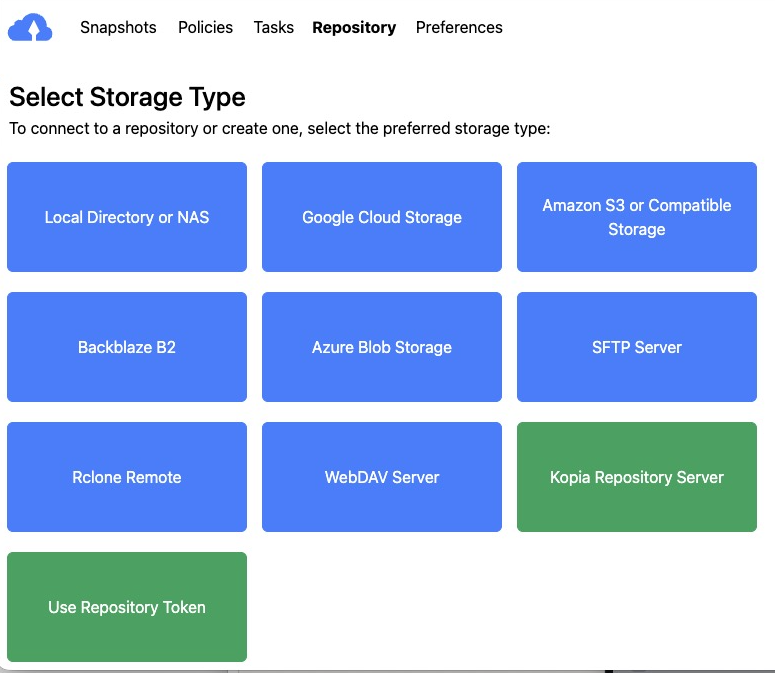Pick Amazon S3 or Compatible Storage
This screenshot has height=673, width=775.
637,217
